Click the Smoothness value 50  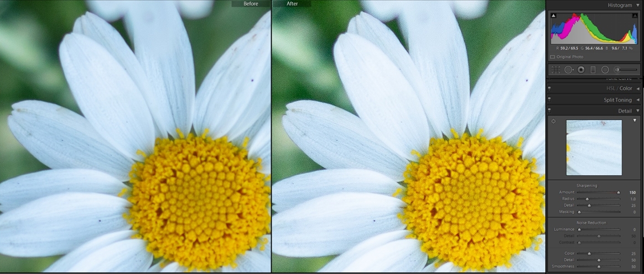633,267
